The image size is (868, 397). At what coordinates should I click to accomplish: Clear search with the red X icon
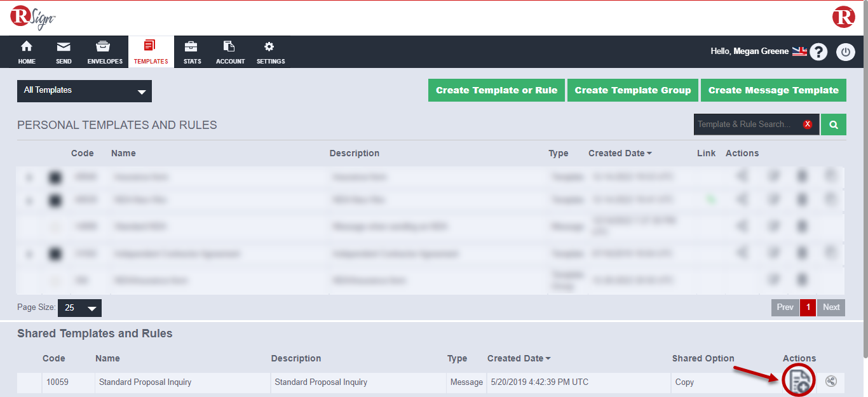[808, 124]
